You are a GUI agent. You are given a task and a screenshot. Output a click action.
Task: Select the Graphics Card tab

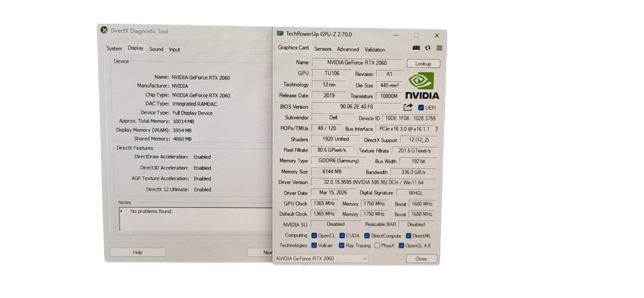293,48
